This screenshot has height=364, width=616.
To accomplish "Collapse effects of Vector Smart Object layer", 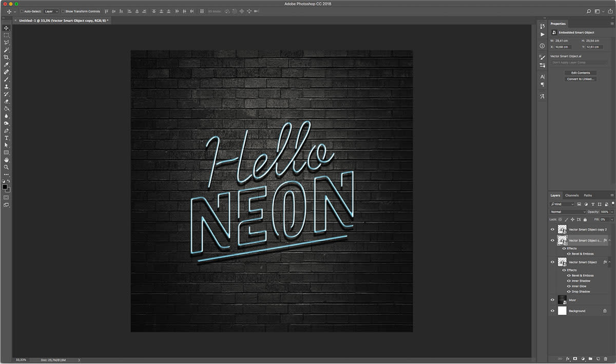I will (609, 262).
